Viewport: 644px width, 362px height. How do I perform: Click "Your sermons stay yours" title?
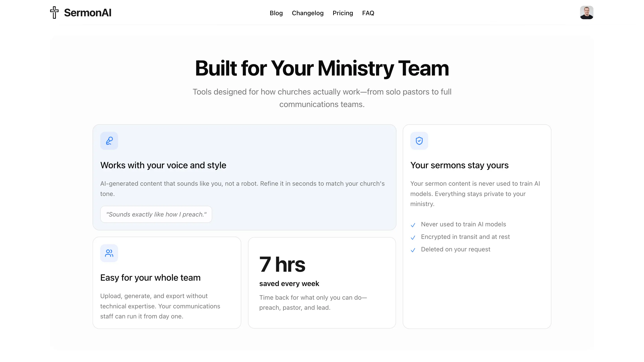click(459, 165)
